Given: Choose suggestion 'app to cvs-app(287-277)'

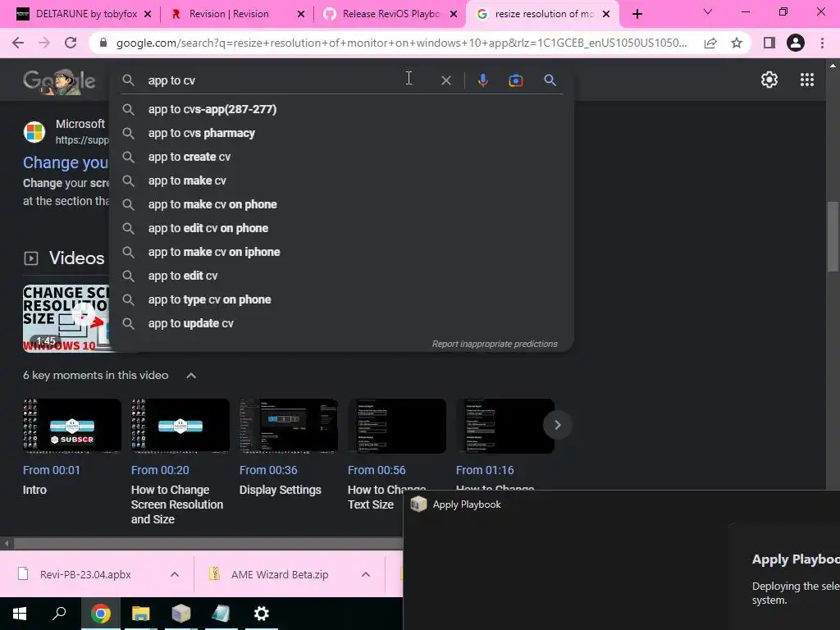Looking at the screenshot, I should [x=341, y=109].
